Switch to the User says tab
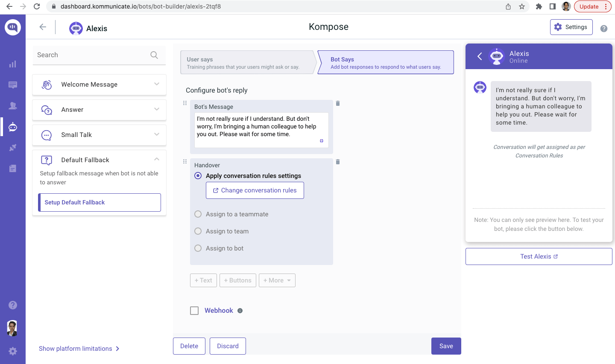The width and height of the screenshot is (615, 364). tap(248, 62)
